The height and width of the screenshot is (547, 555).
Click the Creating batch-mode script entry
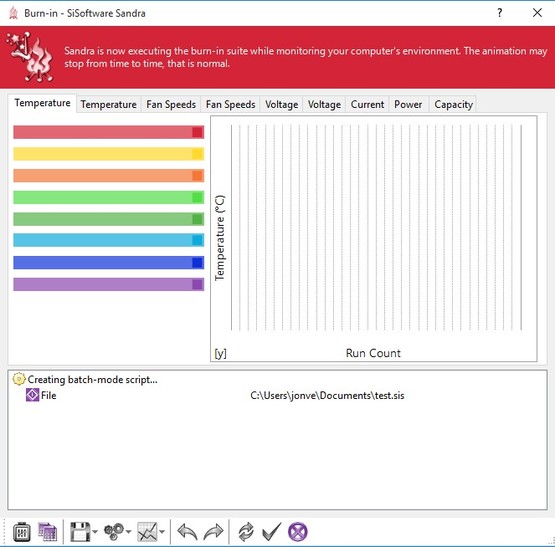92,380
